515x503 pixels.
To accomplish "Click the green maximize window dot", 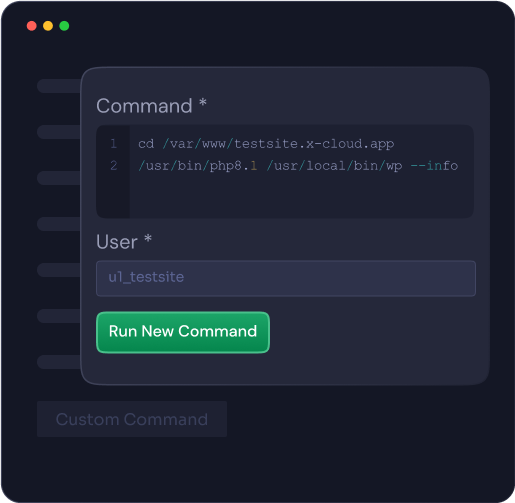I will tap(64, 26).
